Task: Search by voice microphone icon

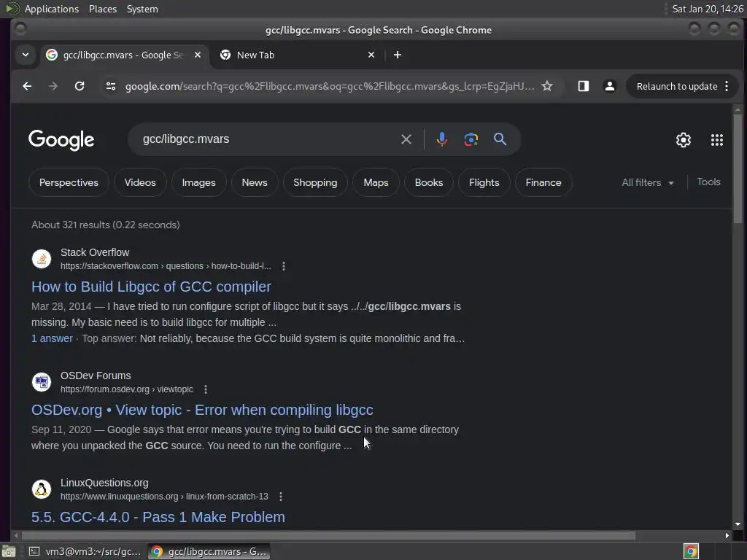Action: pyautogui.click(x=441, y=139)
